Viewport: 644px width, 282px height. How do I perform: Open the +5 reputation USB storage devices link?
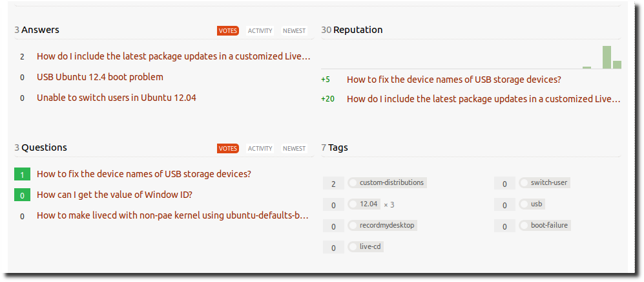tap(453, 80)
